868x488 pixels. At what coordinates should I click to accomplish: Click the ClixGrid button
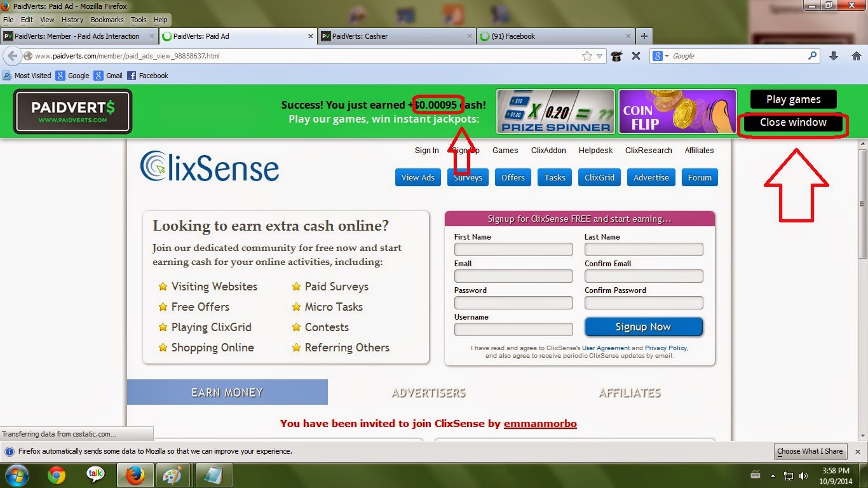point(600,177)
